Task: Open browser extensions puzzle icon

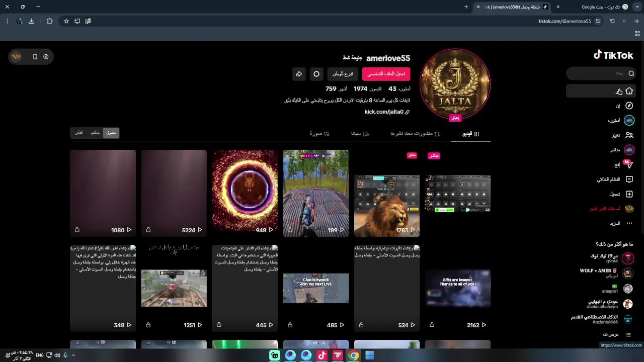Action: coord(49,21)
